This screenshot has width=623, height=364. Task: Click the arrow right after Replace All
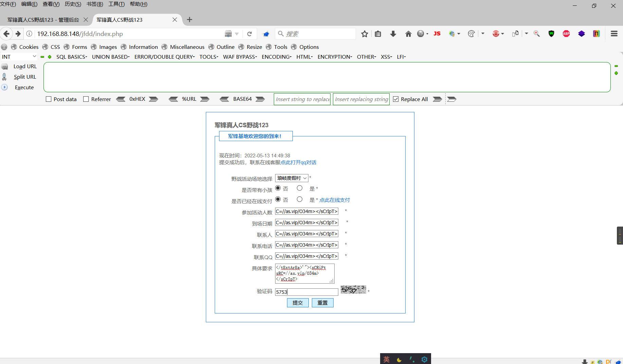(x=437, y=99)
